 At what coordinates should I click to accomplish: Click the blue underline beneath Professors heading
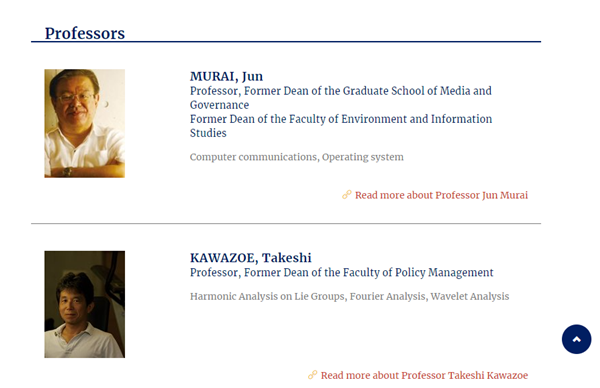[286, 42]
